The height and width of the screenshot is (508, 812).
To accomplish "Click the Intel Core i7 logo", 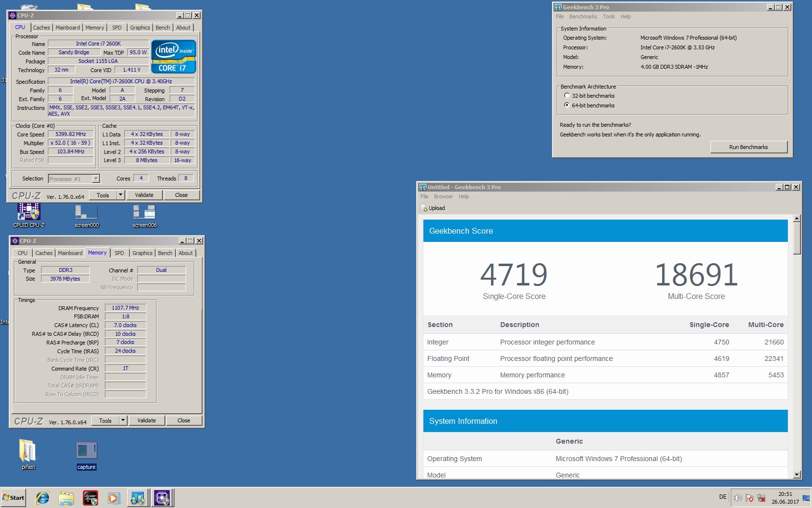I will coord(174,56).
